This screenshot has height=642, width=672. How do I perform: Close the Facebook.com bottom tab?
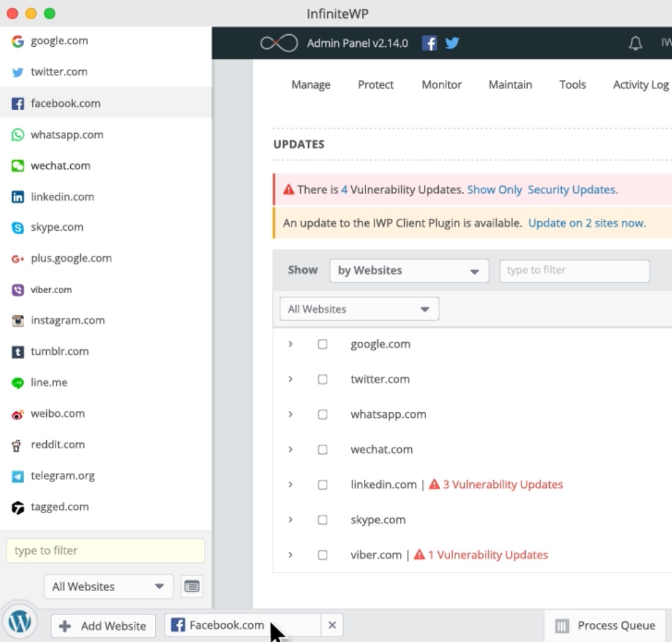pyautogui.click(x=332, y=625)
